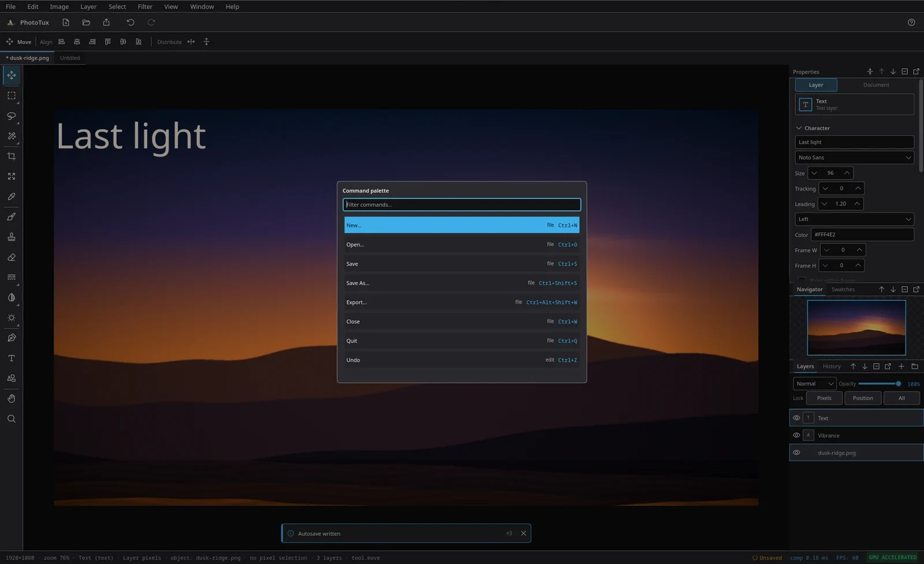Choose Open... in command palette

(462, 244)
